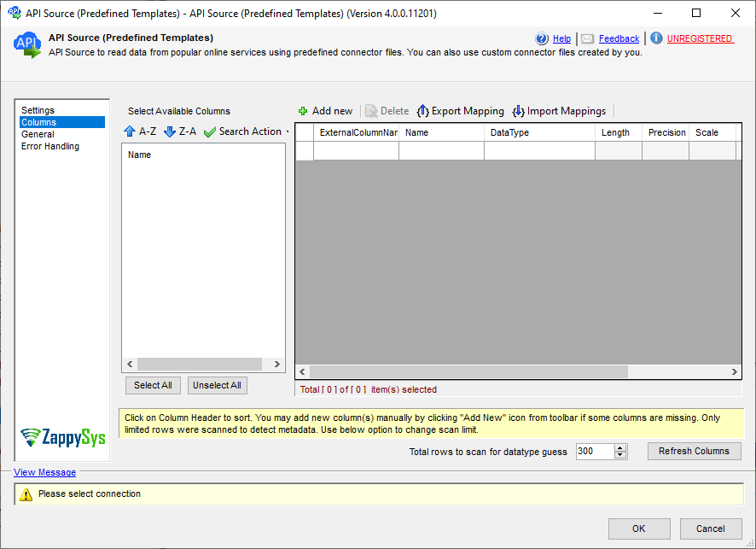This screenshot has width=756, height=549.
Task: Click the empty ExternalColumnName cell in first row
Action: click(356, 150)
